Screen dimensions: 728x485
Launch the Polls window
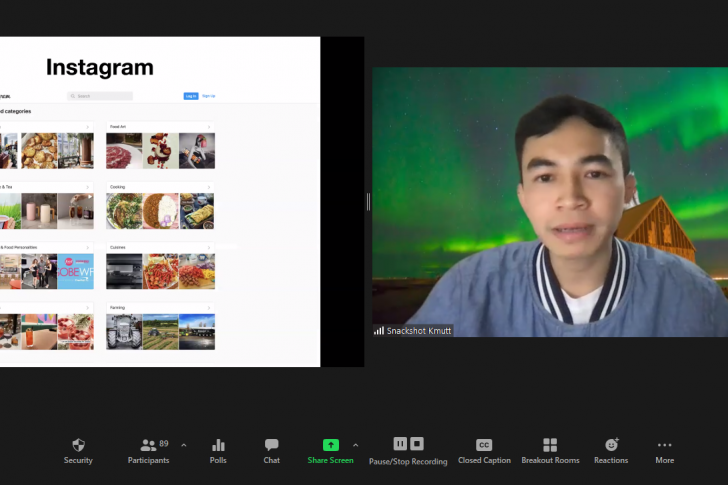click(218, 445)
